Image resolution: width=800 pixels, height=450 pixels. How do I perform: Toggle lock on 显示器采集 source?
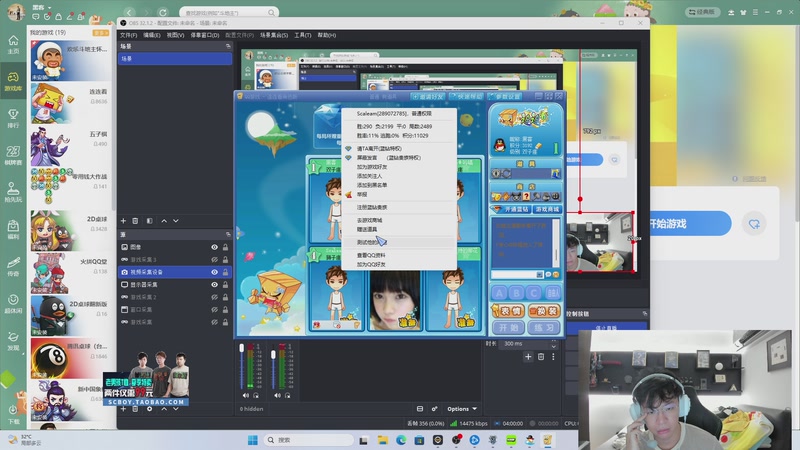225,285
